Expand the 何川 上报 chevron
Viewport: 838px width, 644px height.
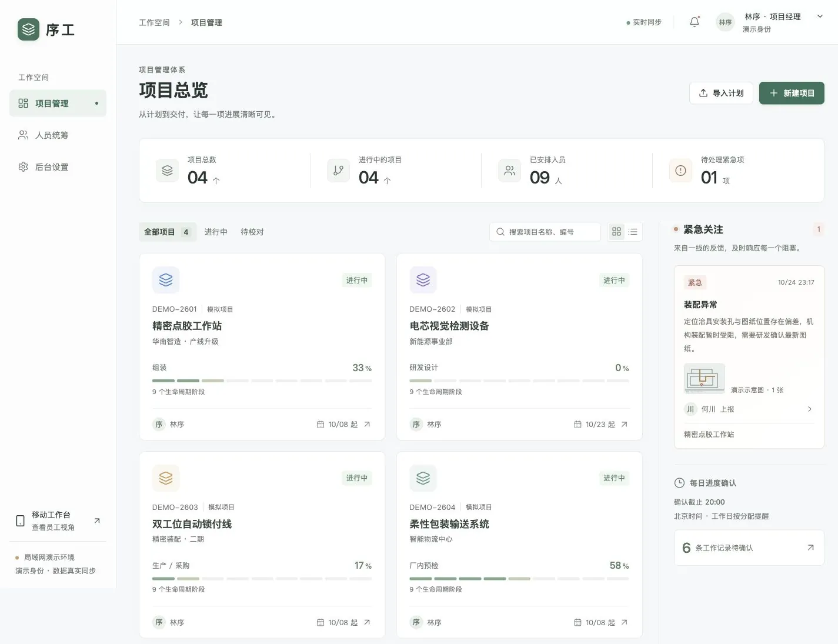click(810, 409)
